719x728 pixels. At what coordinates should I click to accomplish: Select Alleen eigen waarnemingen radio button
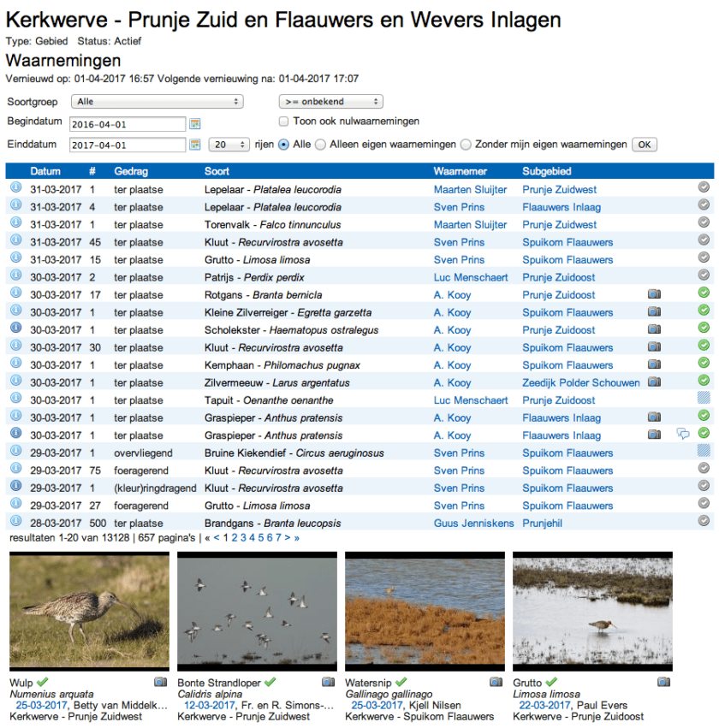320,145
